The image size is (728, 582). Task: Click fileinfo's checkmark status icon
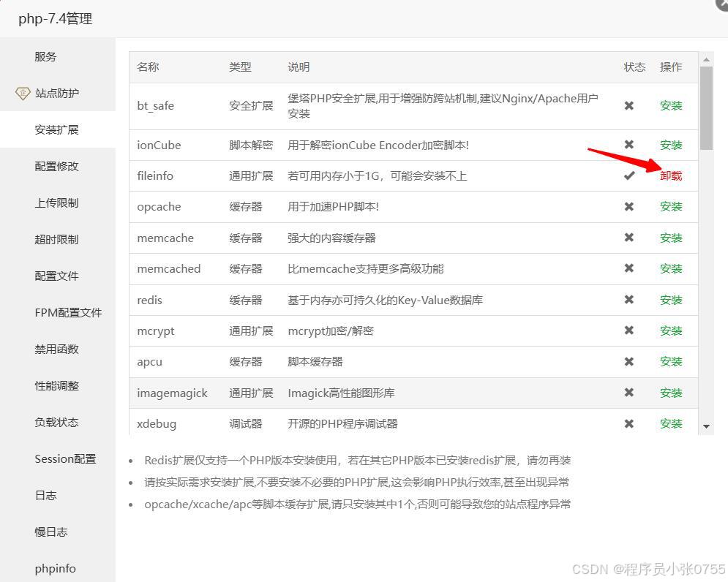(629, 175)
